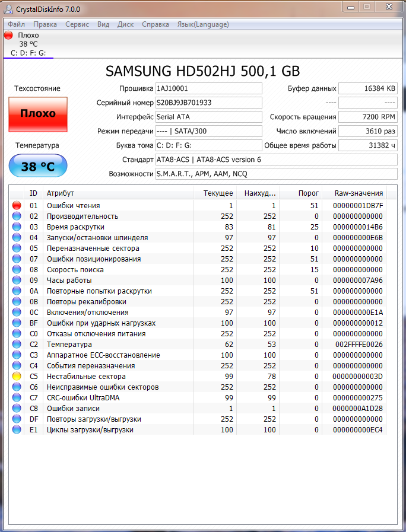Click status icon of Запуски/остановки шпинделя row

(x=17, y=237)
